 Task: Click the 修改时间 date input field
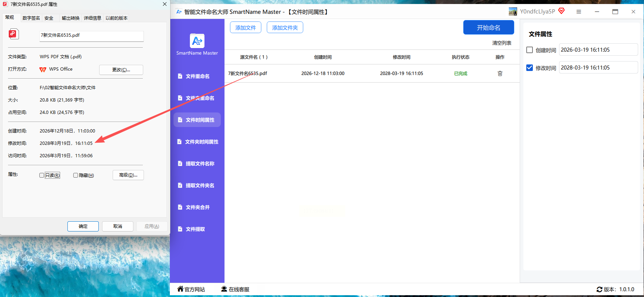click(598, 68)
